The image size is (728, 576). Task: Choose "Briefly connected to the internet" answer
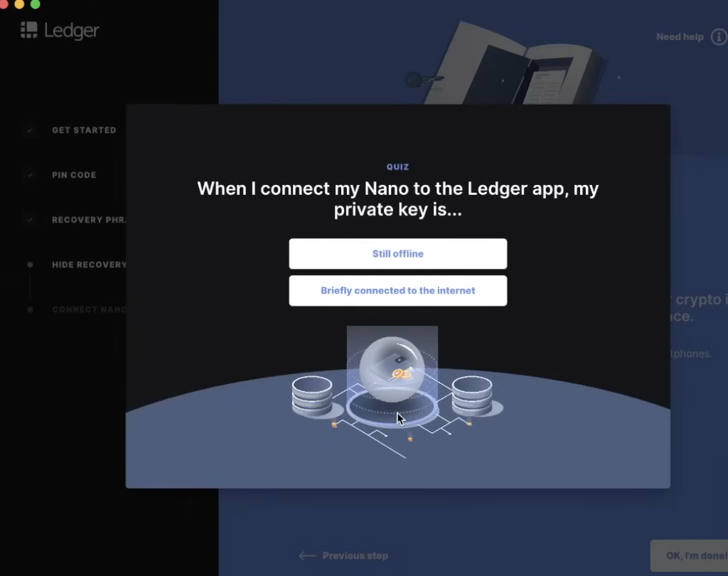[398, 291]
